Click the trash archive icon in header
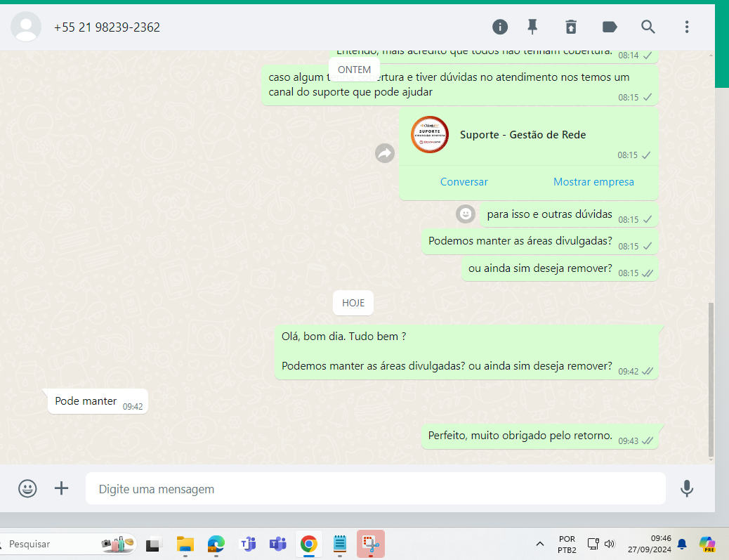 pos(571,27)
